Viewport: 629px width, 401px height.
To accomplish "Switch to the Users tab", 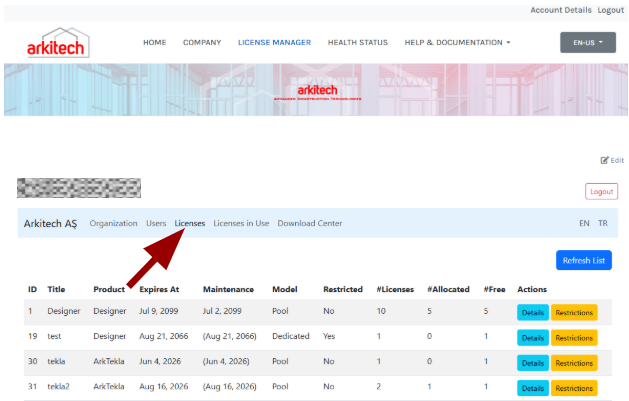I will (156, 223).
